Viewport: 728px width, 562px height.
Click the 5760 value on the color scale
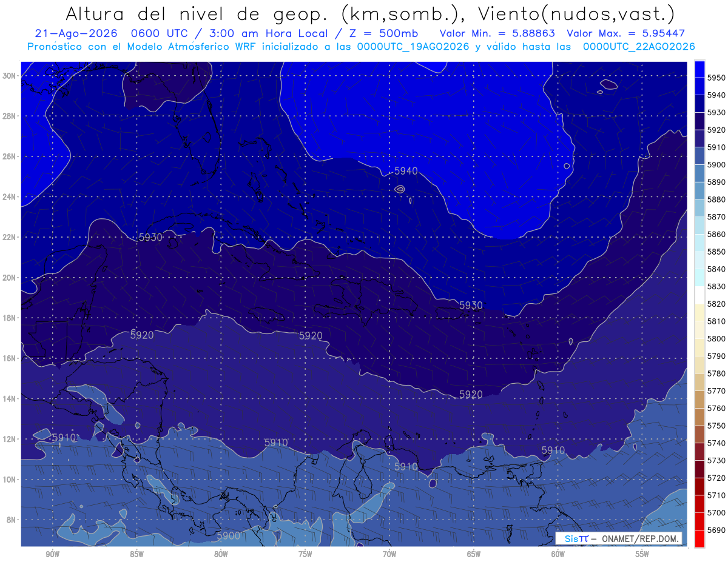[x=716, y=408]
